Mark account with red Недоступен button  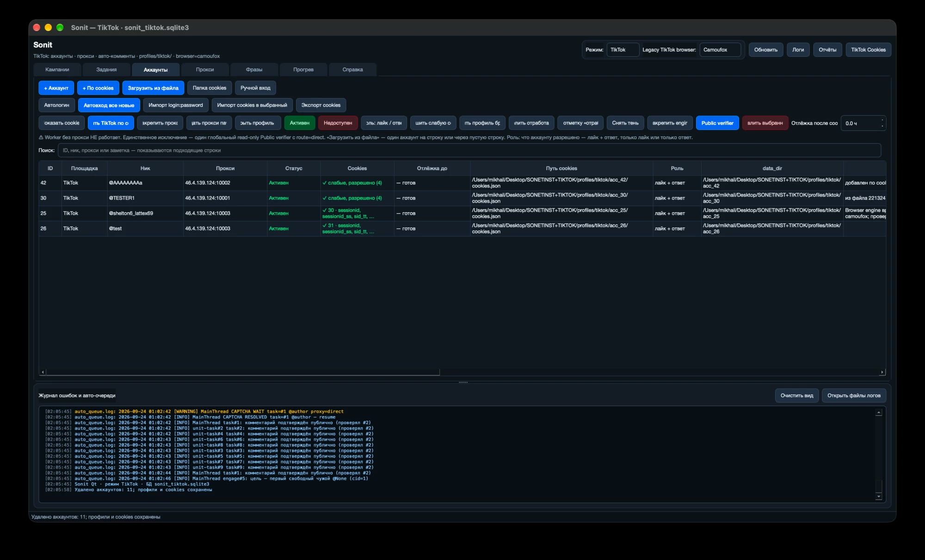[338, 123]
